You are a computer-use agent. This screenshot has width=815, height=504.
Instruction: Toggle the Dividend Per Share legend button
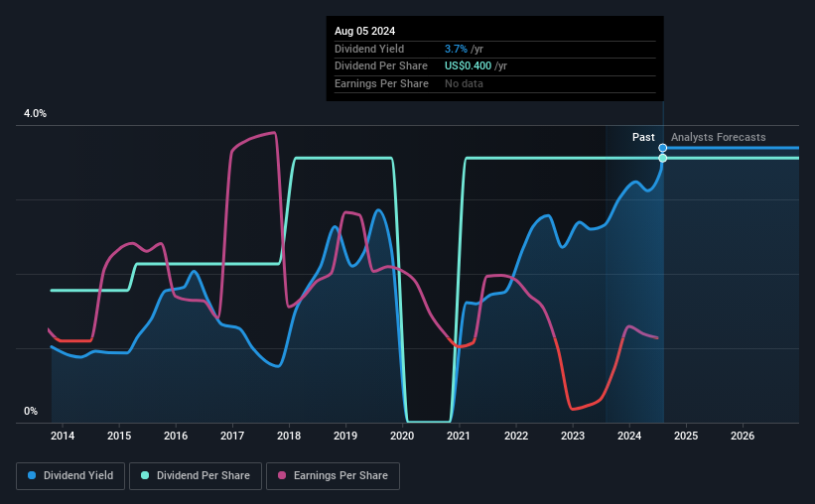pos(196,476)
